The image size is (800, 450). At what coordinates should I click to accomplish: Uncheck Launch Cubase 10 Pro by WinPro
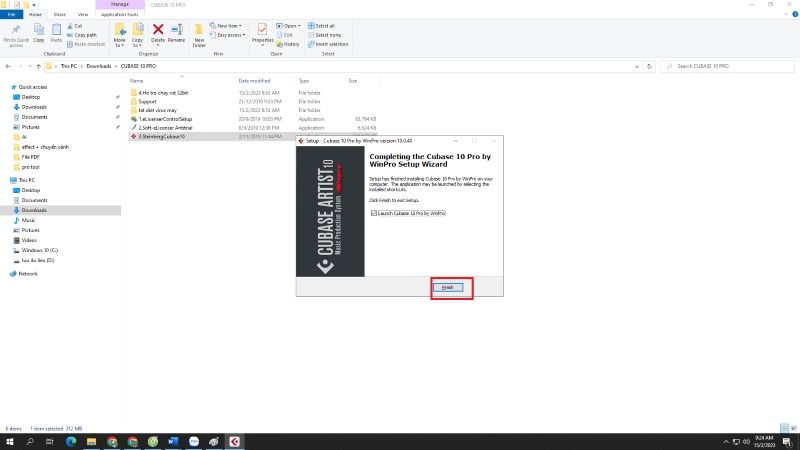(373, 213)
